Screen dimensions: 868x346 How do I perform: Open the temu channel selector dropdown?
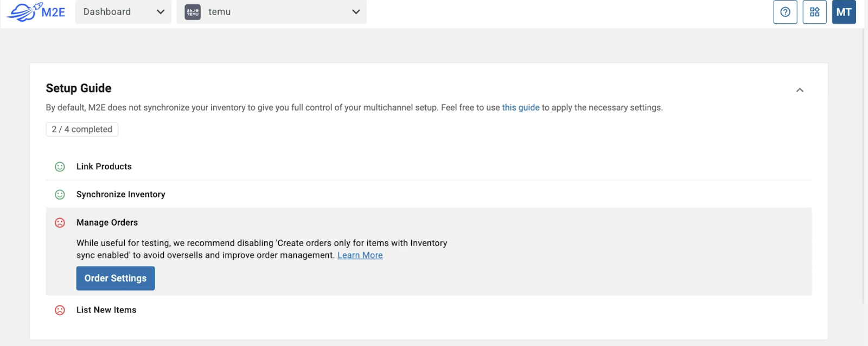tap(271, 12)
